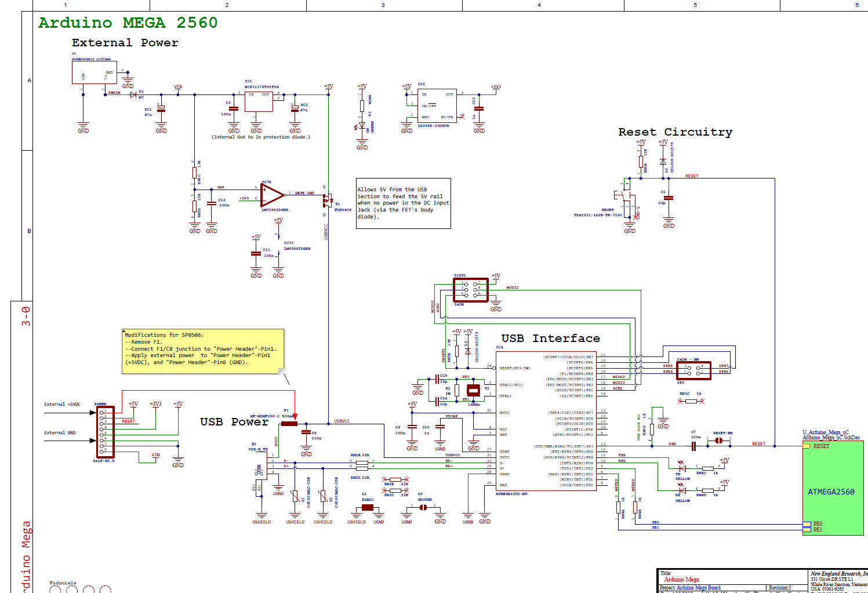Select the "ATMEGA16U2-MU" part label

511,494
